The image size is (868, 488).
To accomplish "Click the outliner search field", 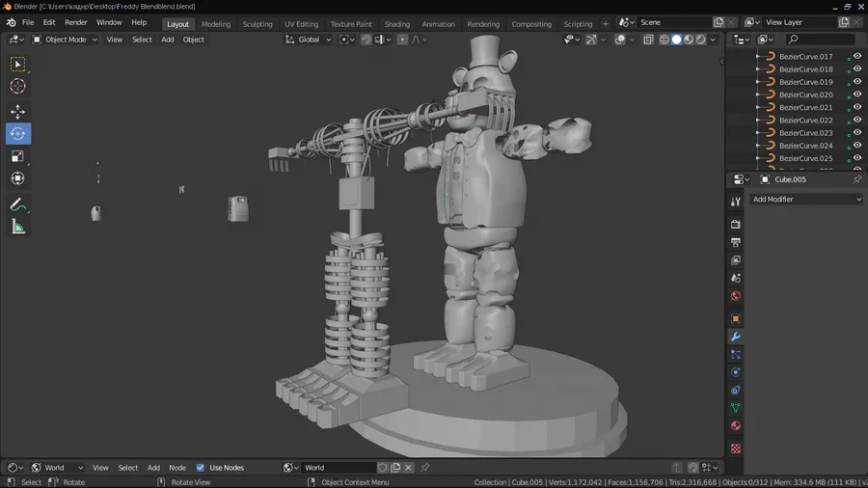I will click(x=821, y=40).
